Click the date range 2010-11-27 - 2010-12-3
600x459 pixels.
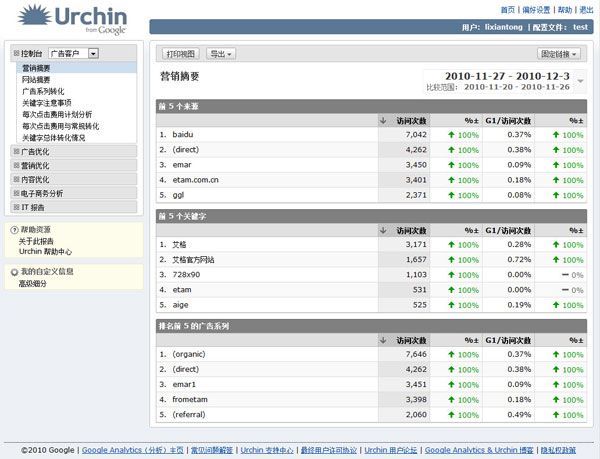pyautogui.click(x=507, y=76)
